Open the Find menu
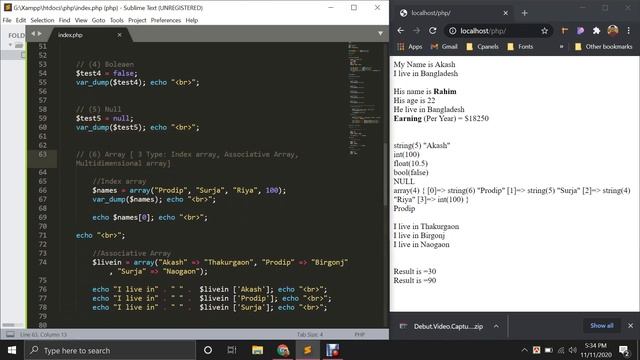This screenshot has width=640, height=360. pos(64,20)
